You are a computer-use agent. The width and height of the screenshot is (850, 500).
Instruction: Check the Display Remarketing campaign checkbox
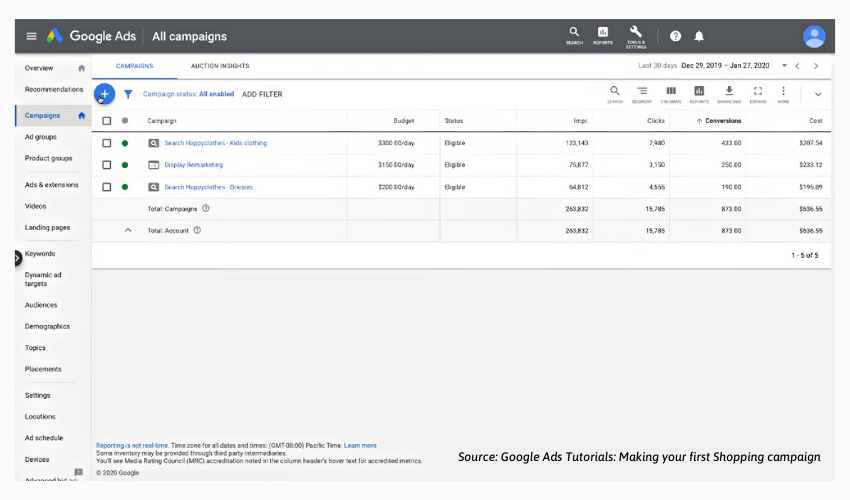pos(107,165)
